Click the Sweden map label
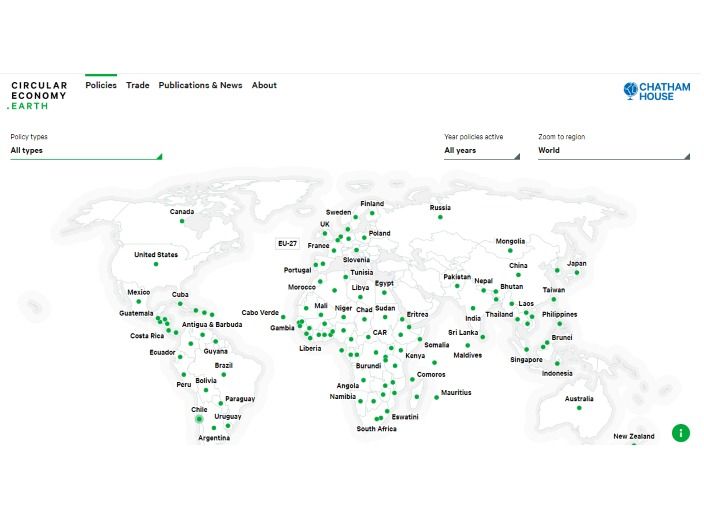This screenshot has width=704, height=528. [x=339, y=212]
